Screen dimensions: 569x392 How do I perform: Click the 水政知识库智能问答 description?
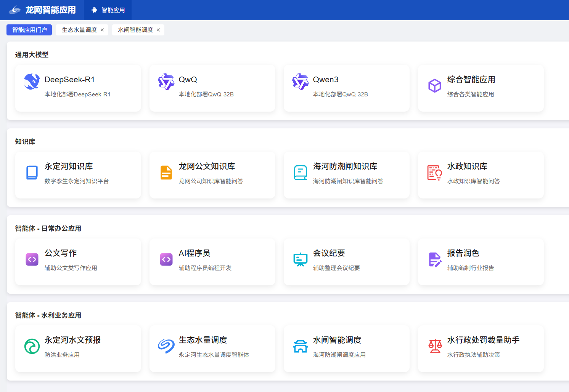(474, 181)
